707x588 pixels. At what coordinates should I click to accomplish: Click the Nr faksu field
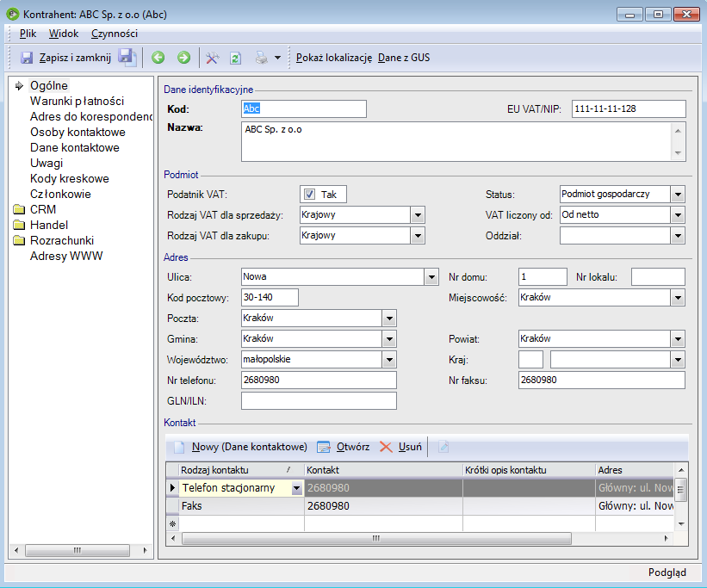601,381
